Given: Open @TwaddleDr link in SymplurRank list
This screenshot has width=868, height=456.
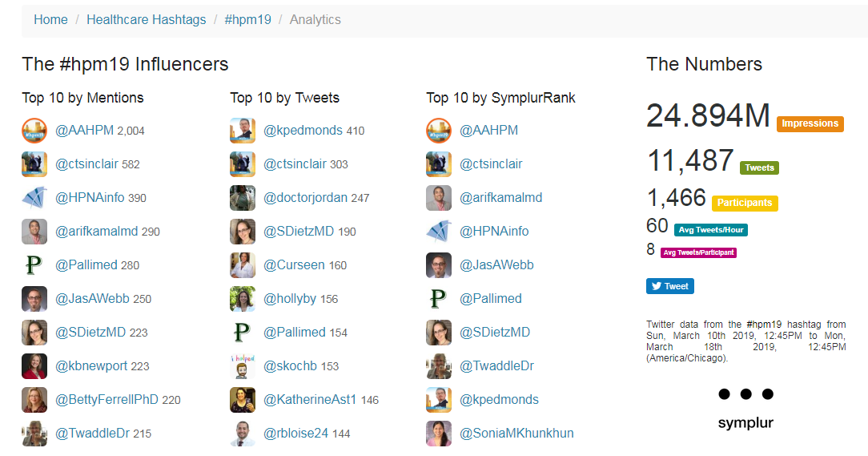Looking at the screenshot, I should click(x=496, y=365).
